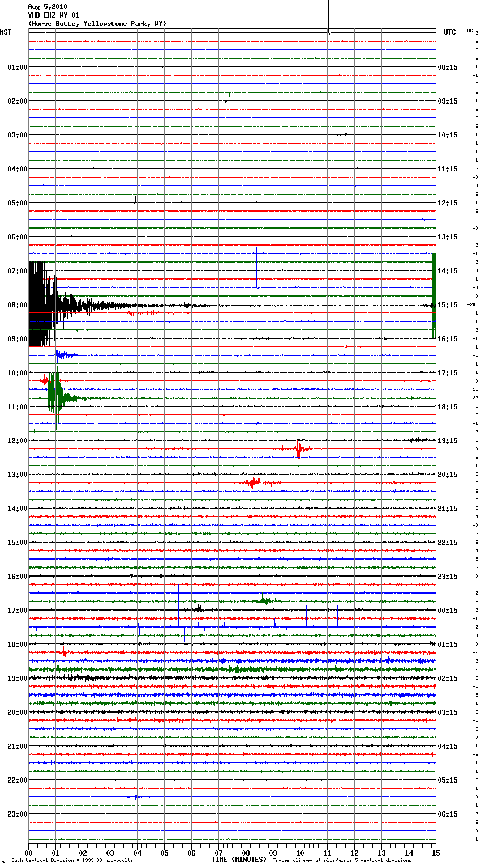The height and width of the screenshot is (868, 481).
Task: Select the MST time label "07:00"
Action: click(18, 271)
